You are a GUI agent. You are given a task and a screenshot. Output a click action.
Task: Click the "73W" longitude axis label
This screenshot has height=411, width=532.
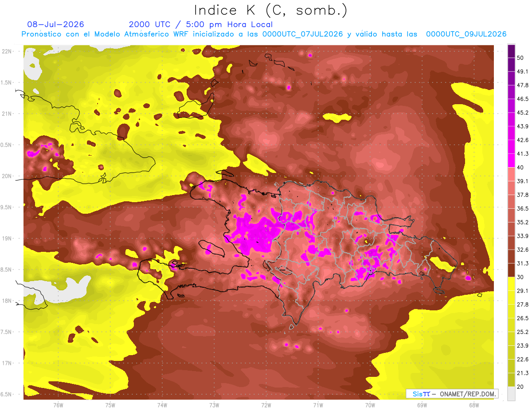(x=214, y=405)
